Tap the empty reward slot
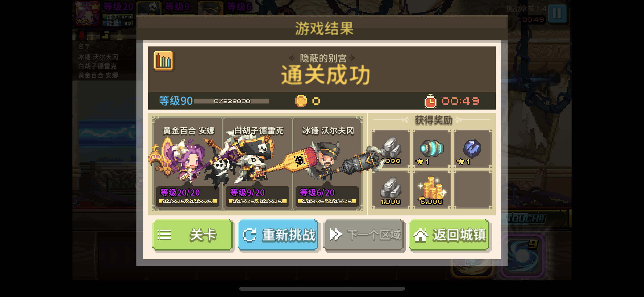The height and width of the screenshot is (297, 644). (x=472, y=190)
